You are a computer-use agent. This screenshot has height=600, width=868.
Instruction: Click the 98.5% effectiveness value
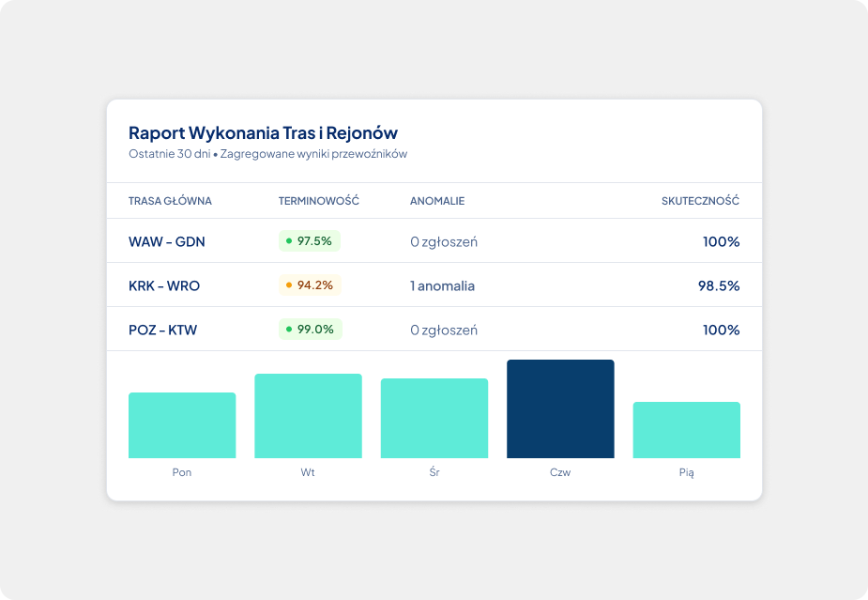coord(719,285)
